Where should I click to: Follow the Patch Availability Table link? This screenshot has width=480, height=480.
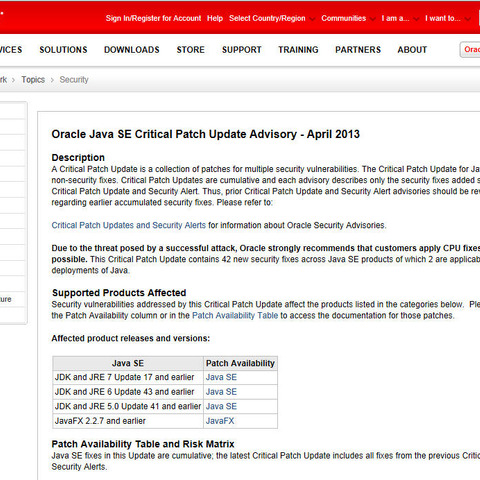click(235, 316)
